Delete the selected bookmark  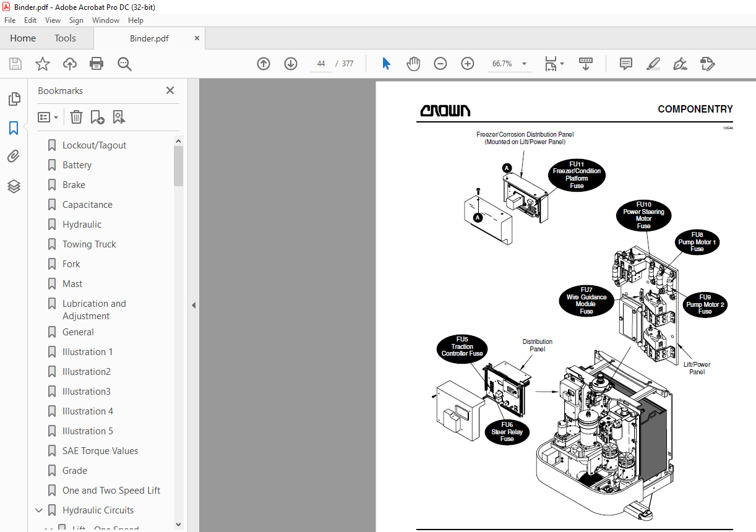(x=75, y=117)
